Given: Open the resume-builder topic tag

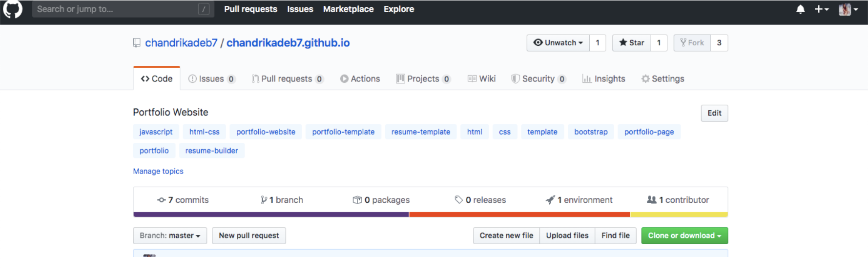Looking at the screenshot, I should click(212, 151).
